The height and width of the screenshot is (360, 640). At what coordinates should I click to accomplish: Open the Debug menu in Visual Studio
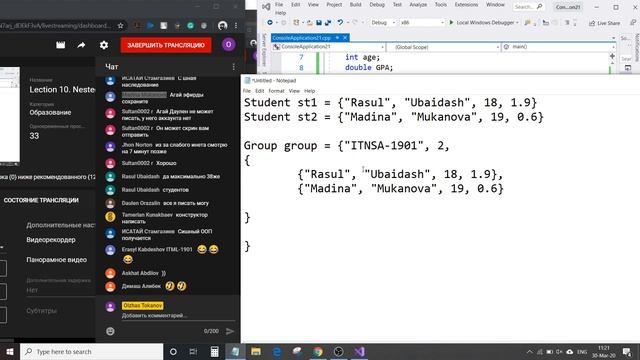[377, 4]
